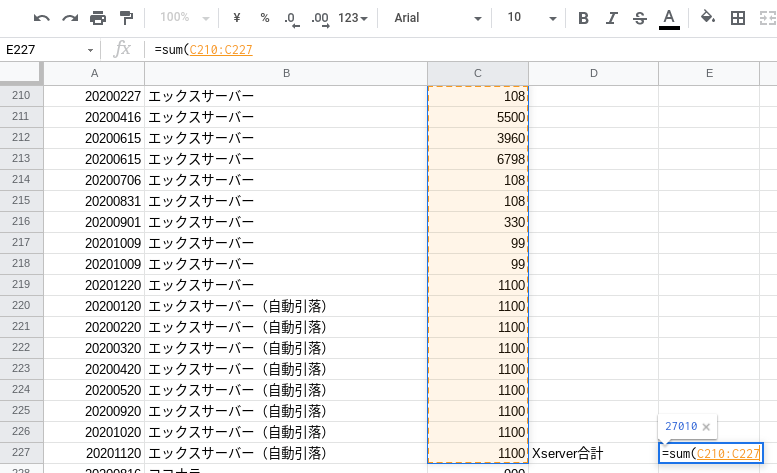Click the 108 value in row 214
The image size is (777, 473).
(x=478, y=180)
